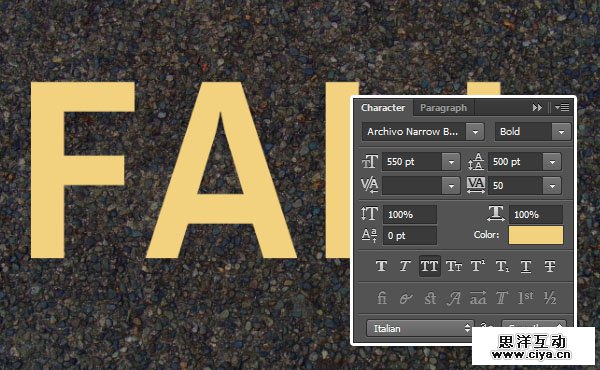Click the contextual alternates icon

point(406,298)
